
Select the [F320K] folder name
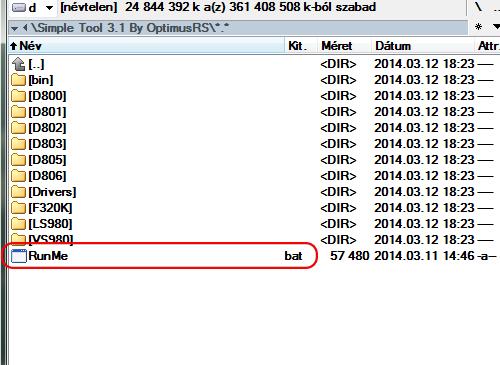(50, 208)
